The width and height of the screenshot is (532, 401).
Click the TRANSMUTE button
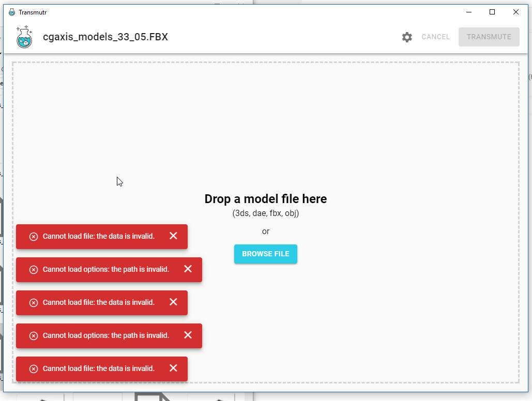[489, 37]
